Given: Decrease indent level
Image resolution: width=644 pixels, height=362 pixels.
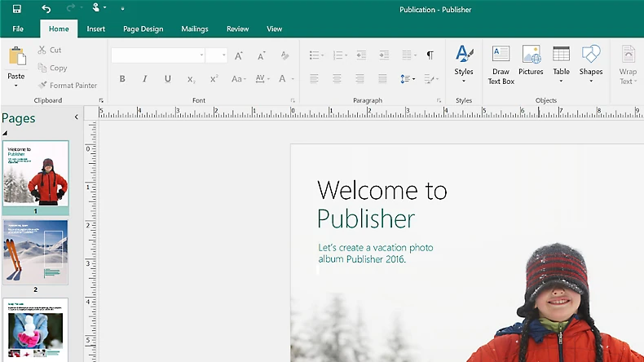Looking at the screenshot, I should (x=361, y=55).
